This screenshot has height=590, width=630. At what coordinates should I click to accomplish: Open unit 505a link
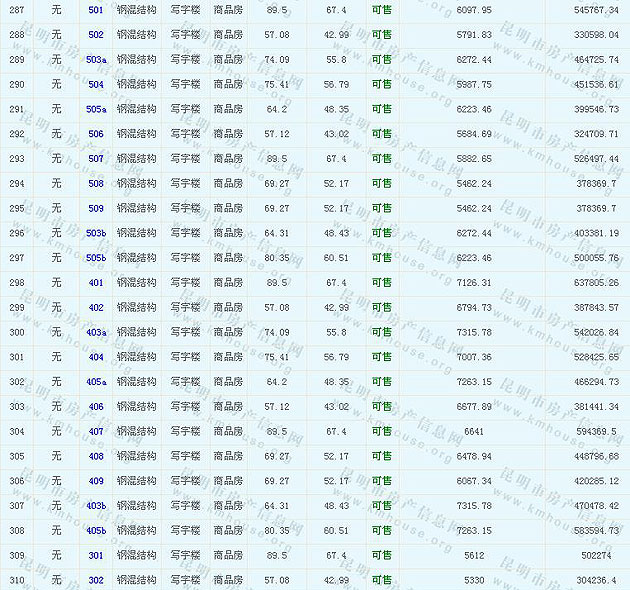tap(95, 109)
